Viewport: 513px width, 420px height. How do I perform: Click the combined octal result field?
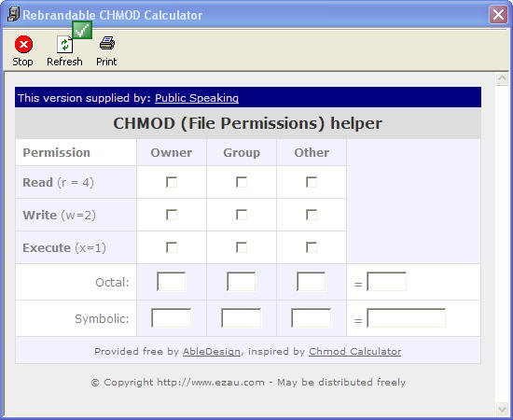pyautogui.click(x=386, y=282)
